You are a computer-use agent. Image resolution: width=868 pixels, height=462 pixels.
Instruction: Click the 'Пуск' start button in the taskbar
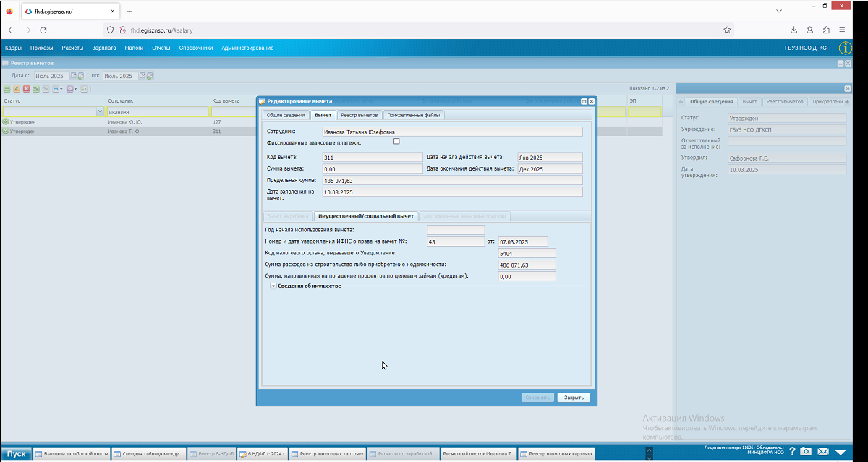pyautogui.click(x=16, y=454)
